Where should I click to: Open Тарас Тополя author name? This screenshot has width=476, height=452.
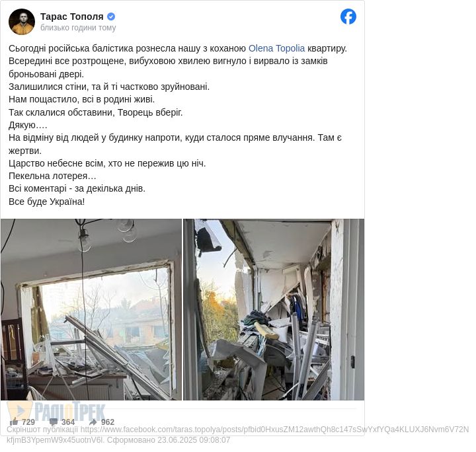tap(72, 17)
